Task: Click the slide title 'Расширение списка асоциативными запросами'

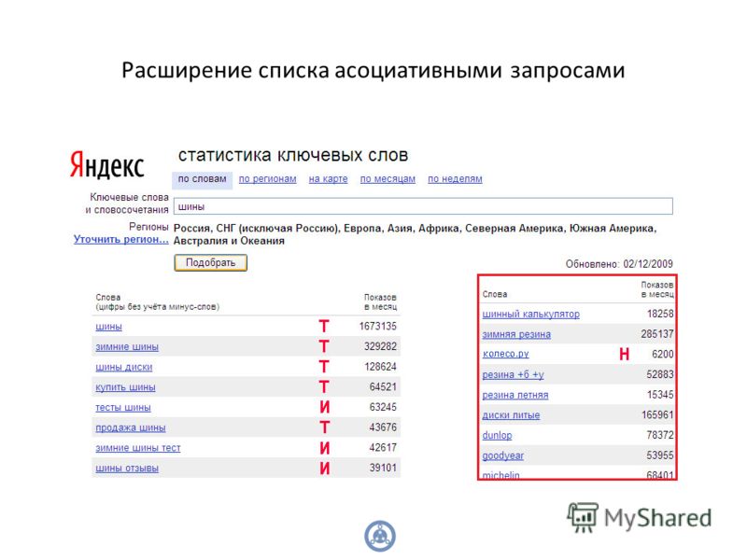Action: [x=373, y=71]
